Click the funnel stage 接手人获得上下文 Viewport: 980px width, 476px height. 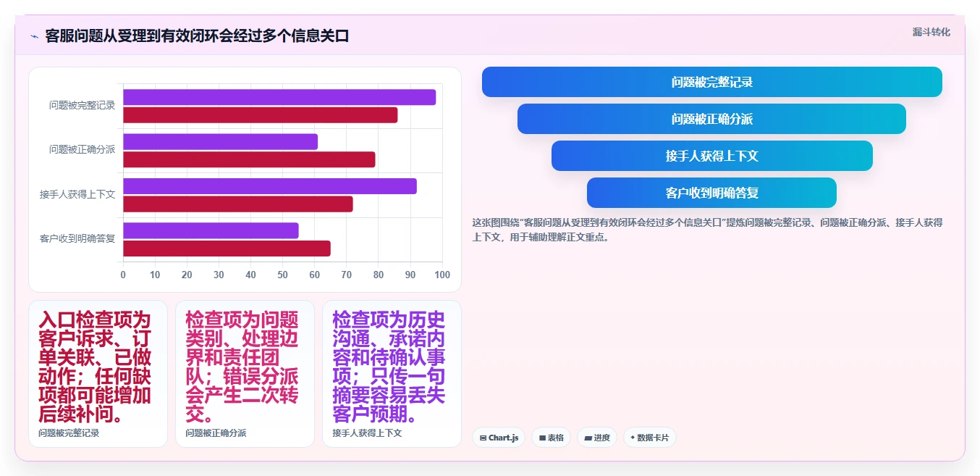click(x=712, y=156)
